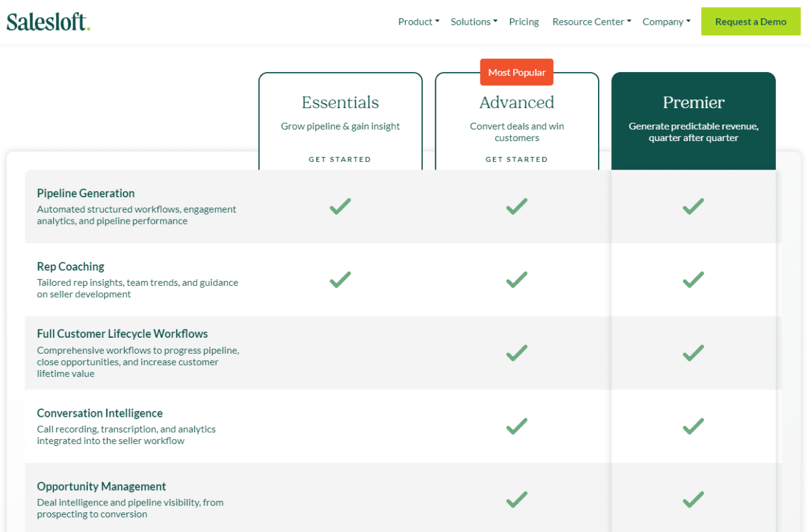
Task: Open the Resource Center dropdown
Action: (590, 22)
